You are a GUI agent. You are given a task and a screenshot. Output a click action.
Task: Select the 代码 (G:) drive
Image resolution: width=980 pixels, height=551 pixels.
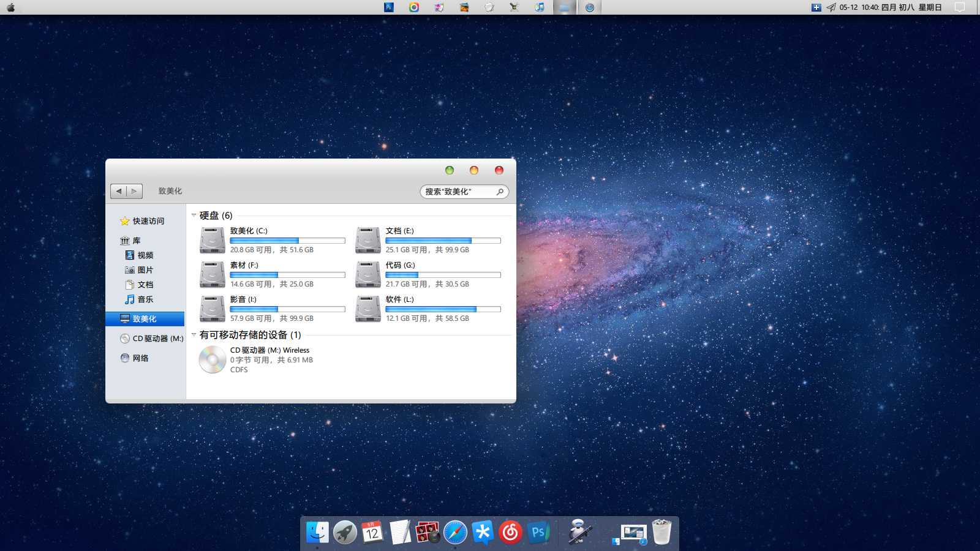(428, 274)
